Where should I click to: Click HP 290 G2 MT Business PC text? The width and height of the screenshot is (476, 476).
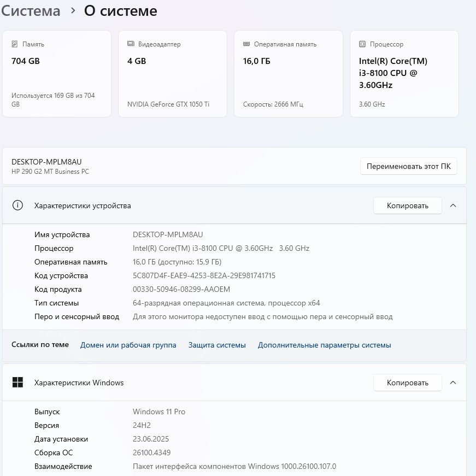click(50, 172)
